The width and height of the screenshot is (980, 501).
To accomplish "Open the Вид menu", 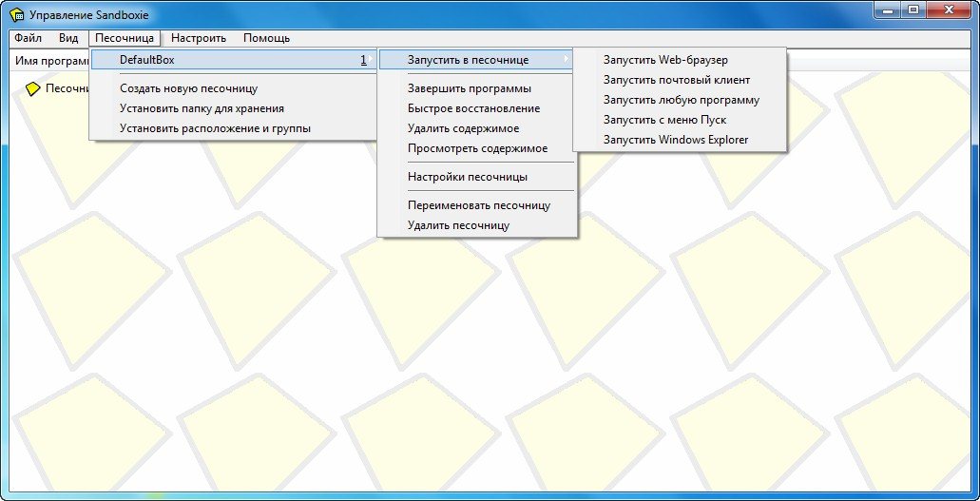I will point(68,38).
